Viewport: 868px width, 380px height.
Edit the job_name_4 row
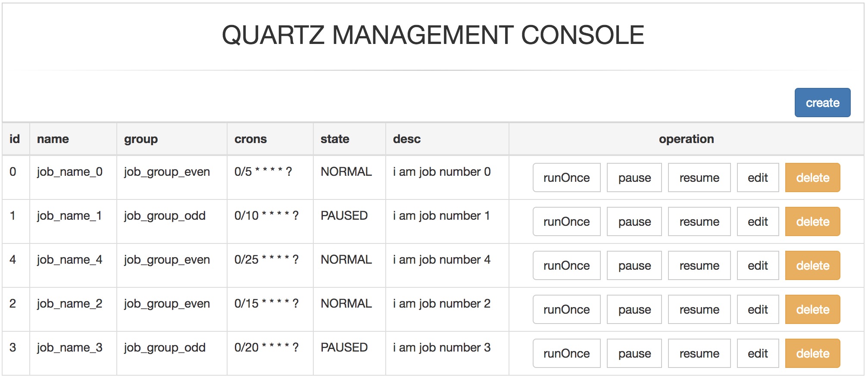pyautogui.click(x=758, y=265)
